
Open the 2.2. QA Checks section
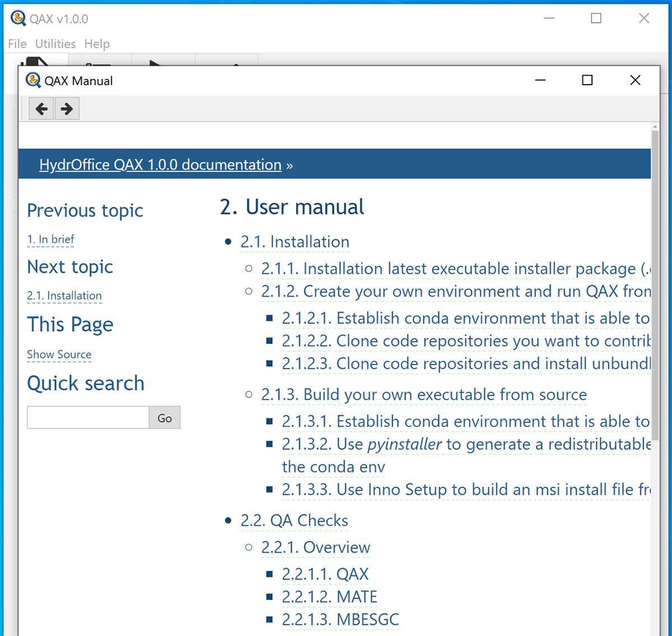[294, 521]
